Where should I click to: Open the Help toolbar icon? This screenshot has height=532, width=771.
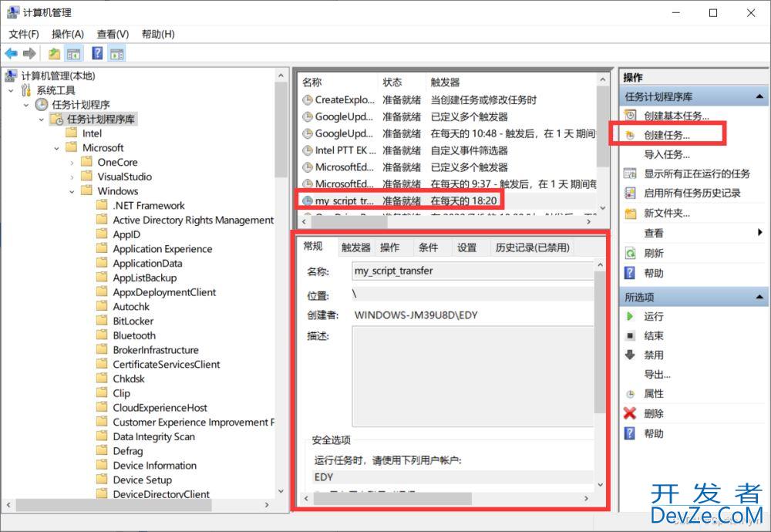coord(97,53)
